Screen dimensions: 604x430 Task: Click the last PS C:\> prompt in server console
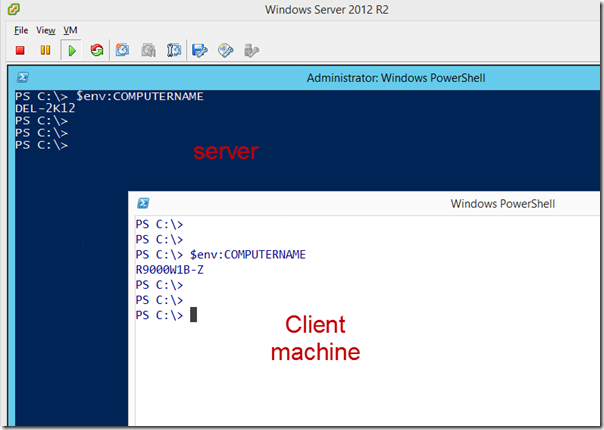(x=42, y=145)
